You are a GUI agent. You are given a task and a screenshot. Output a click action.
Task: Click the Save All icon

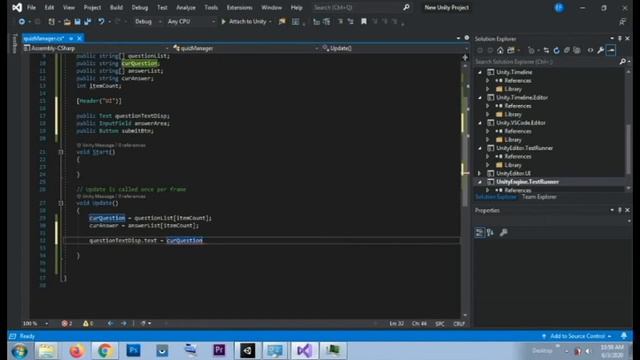tap(87, 22)
